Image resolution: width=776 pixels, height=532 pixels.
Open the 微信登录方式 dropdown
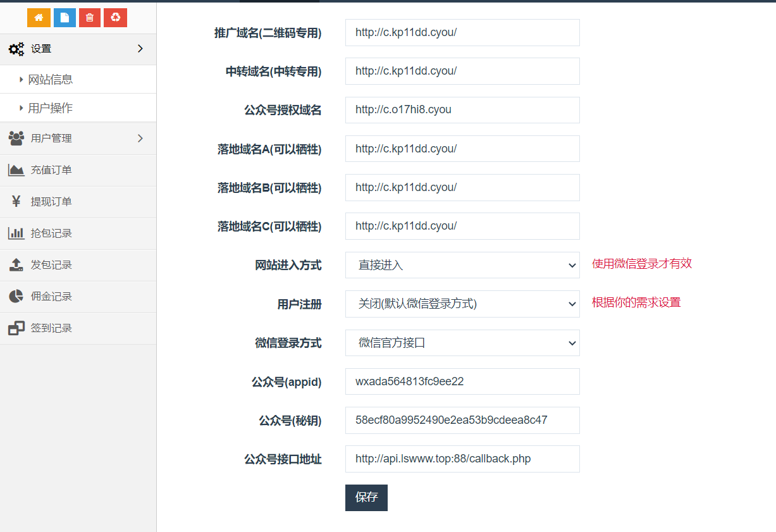[x=462, y=343]
